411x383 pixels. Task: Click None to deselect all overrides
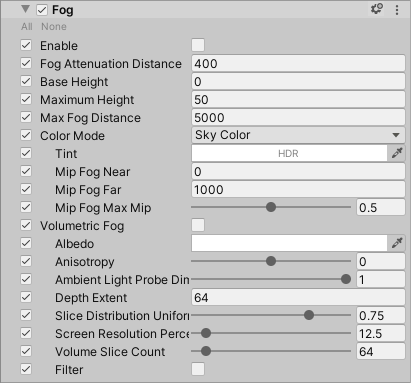click(54, 27)
